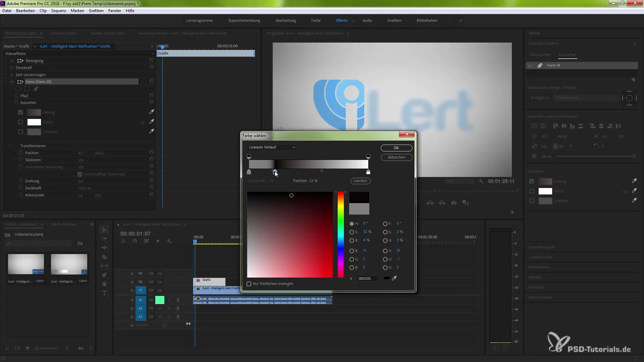Screen dimensions: 644x362
Task: Pick color with eyedropper in Farbe wählen dialog
Action: 394,278
